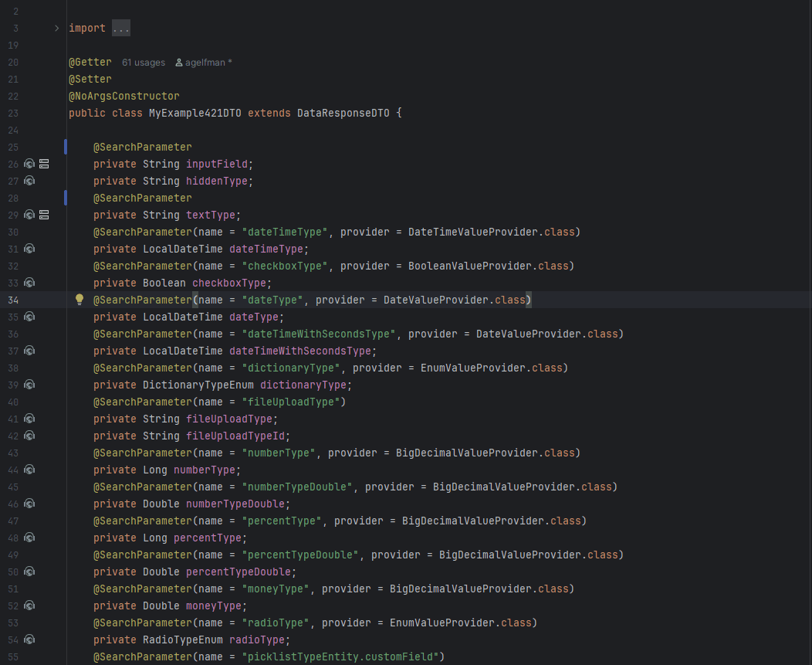Click the @Setter annotation
Image resolution: width=812 pixels, height=665 pixels.
(90, 79)
